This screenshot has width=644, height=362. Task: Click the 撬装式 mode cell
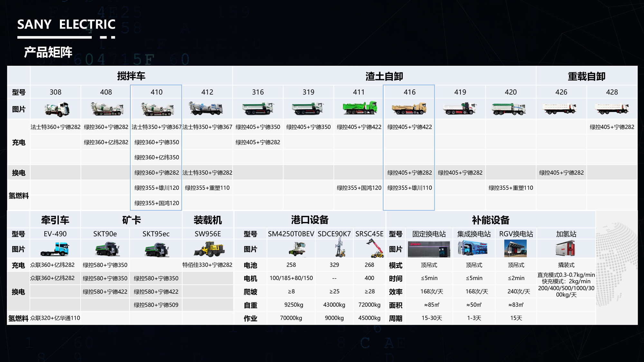click(566, 265)
